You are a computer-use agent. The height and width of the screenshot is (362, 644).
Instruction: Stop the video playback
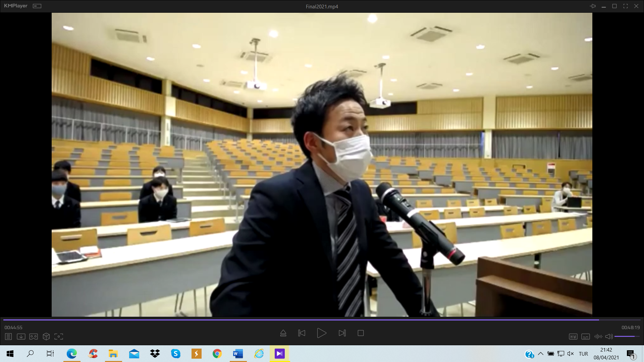pos(361,333)
